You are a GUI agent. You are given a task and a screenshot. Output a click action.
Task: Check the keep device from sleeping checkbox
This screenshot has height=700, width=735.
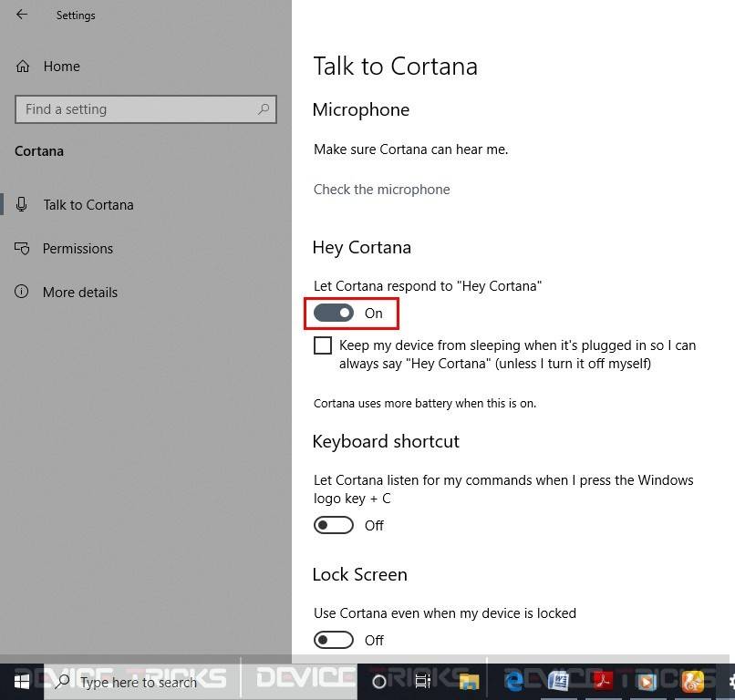point(323,345)
